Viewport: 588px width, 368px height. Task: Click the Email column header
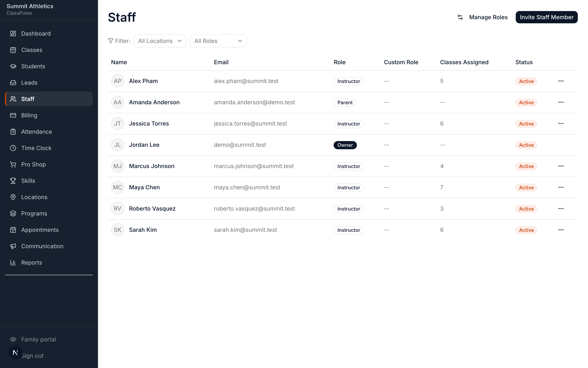[221, 62]
